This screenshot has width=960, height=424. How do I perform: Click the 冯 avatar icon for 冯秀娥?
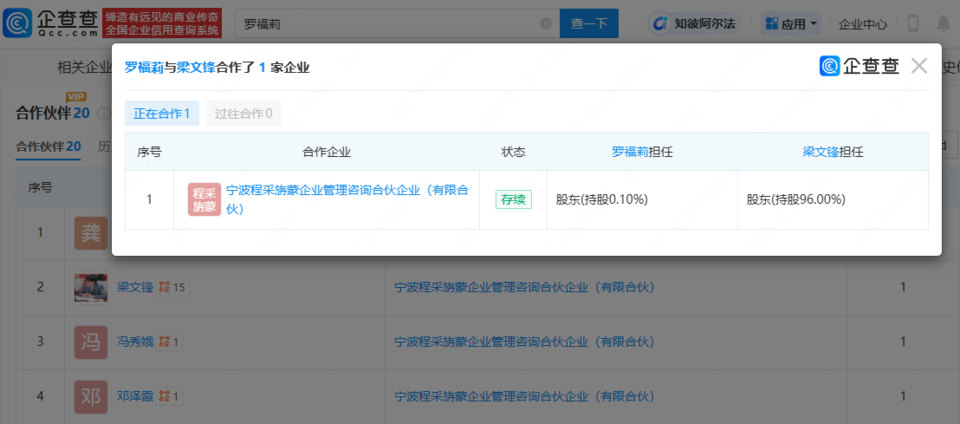[x=91, y=342]
